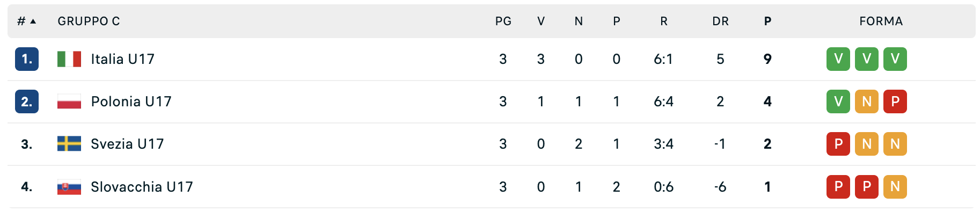Open the Italia U17 team link

122,59
